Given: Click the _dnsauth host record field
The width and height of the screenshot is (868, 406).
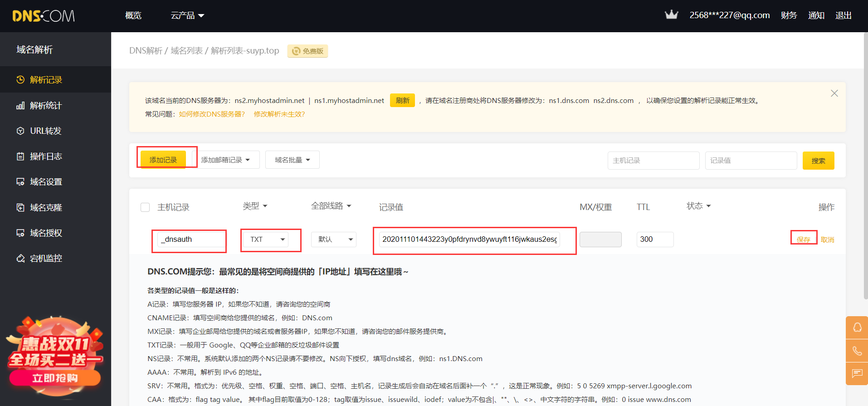Looking at the screenshot, I should coord(190,240).
